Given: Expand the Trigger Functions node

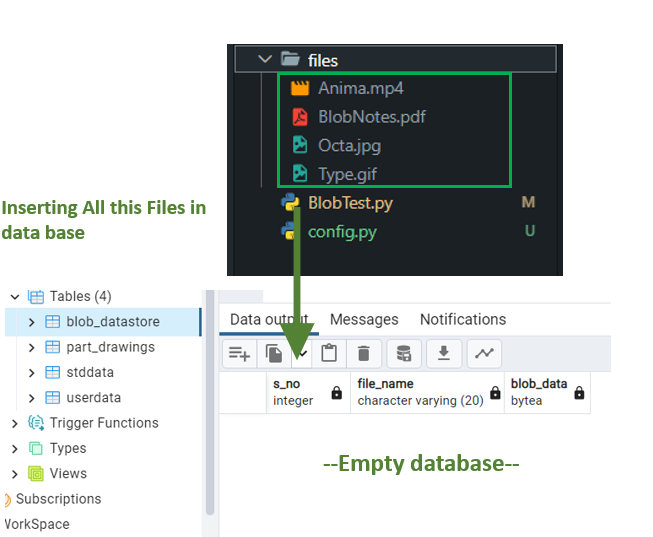Looking at the screenshot, I should tap(15, 424).
